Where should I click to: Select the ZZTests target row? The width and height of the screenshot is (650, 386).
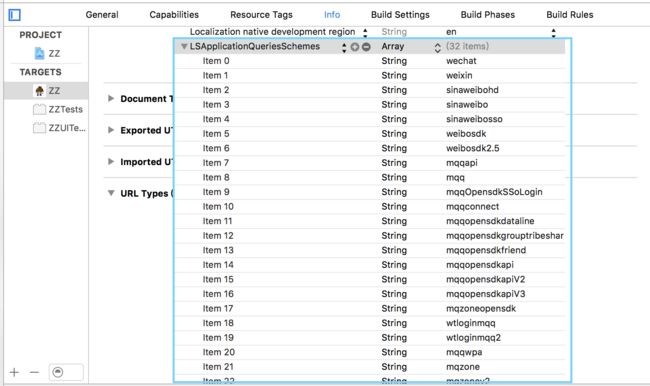click(46, 109)
